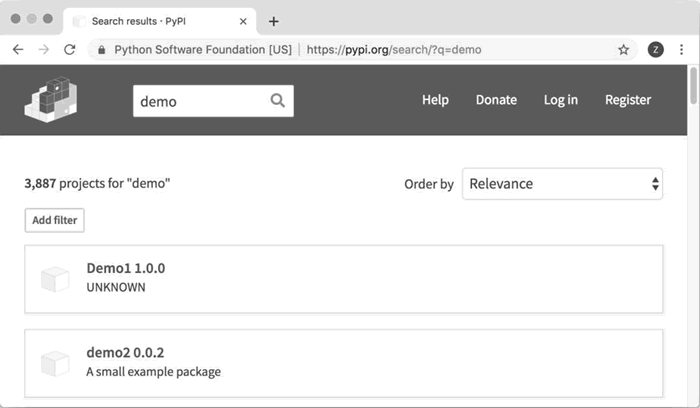Click the Donate link
The height and width of the screenshot is (408, 700).
(x=496, y=100)
